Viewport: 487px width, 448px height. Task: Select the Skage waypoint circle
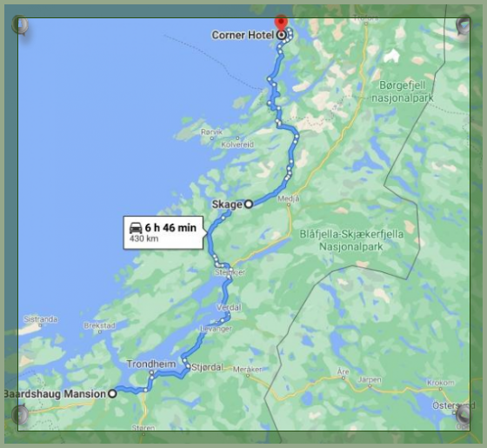pos(249,204)
